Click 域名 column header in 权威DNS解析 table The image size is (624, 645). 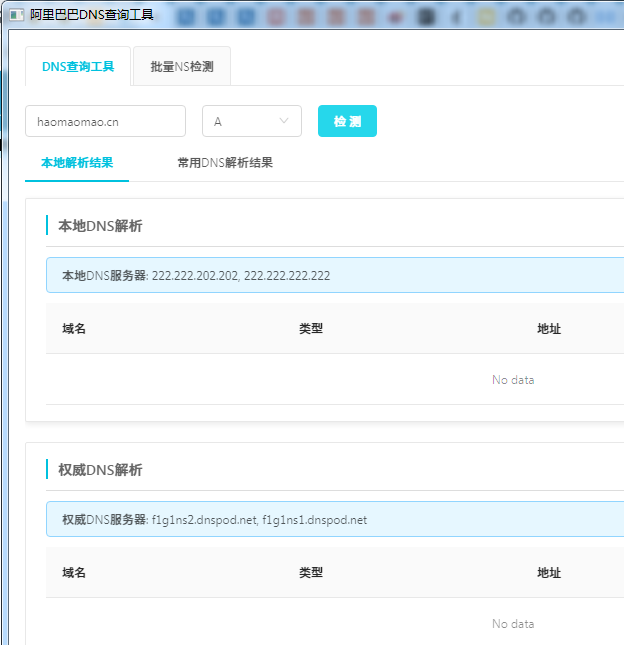click(74, 573)
